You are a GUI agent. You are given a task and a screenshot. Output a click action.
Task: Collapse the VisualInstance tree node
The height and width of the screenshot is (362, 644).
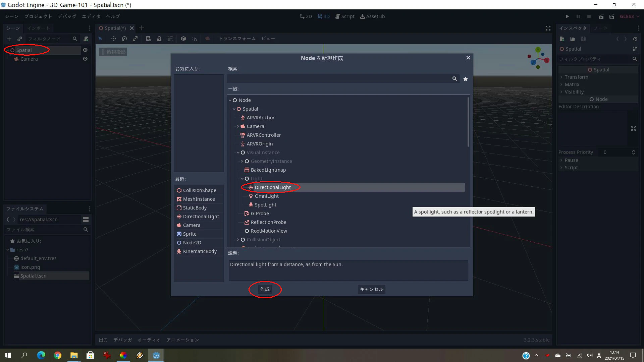point(238,153)
